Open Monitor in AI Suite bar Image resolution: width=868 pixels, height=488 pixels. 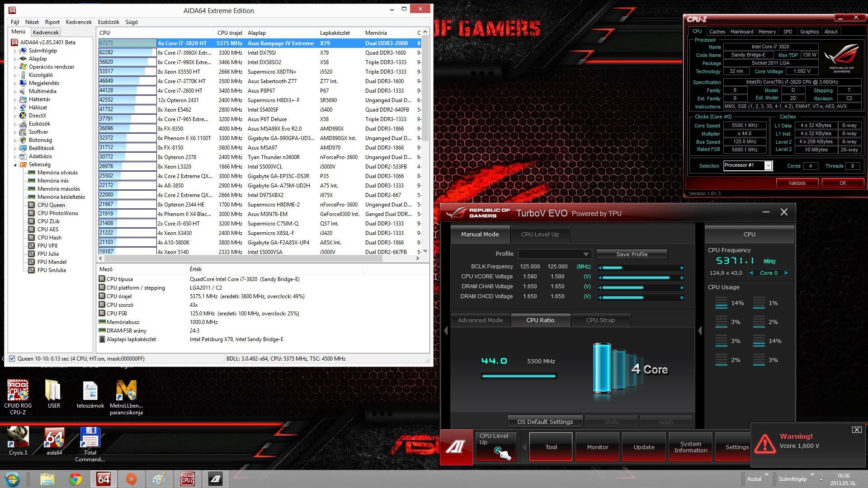pyautogui.click(x=597, y=447)
